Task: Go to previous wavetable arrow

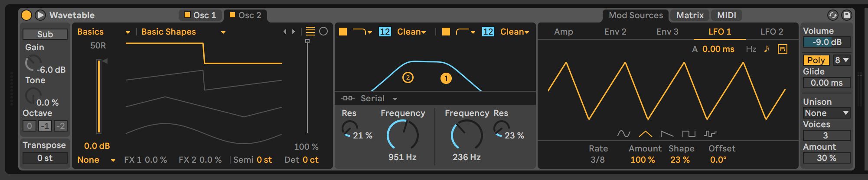Action: pyautogui.click(x=285, y=32)
